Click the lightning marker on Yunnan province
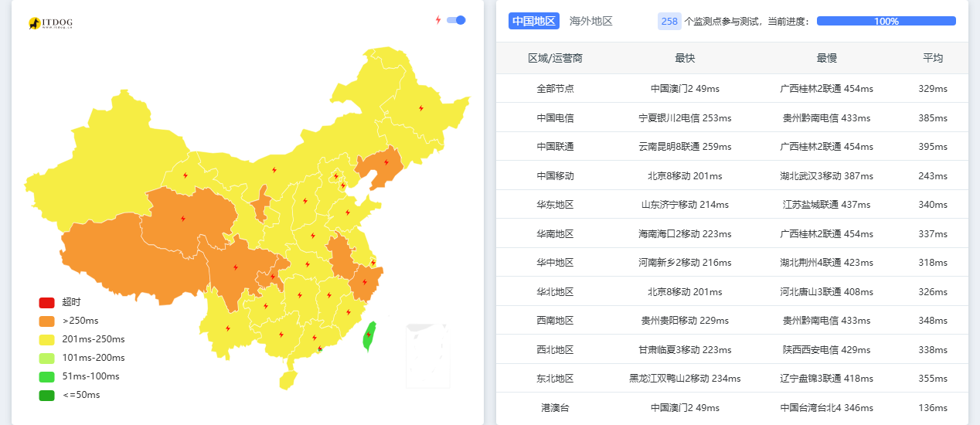Screen dimensions: 980x425 (x=227, y=328)
